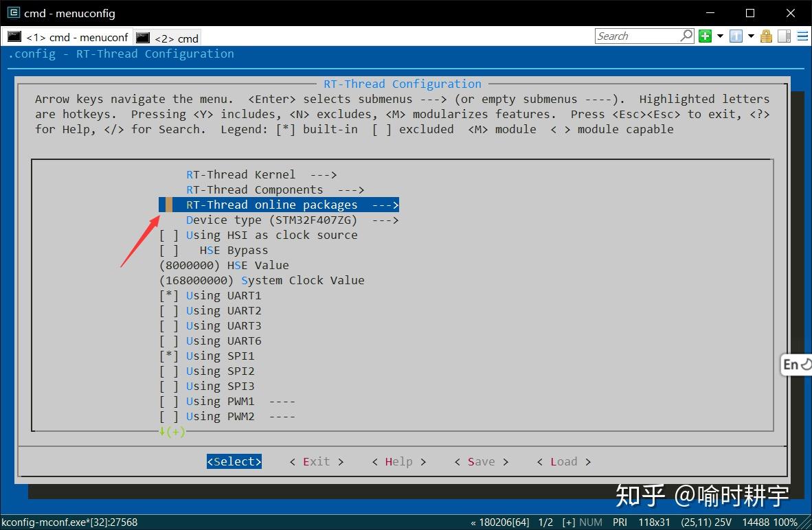Click the En language indicator
The width and height of the screenshot is (812, 530).
793,365
